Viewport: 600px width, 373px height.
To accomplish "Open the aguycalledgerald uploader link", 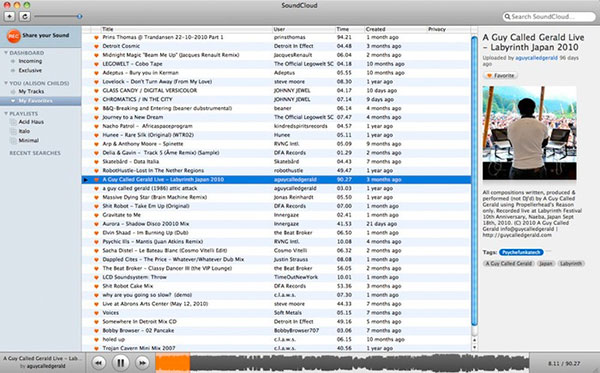I will [536, 58].
